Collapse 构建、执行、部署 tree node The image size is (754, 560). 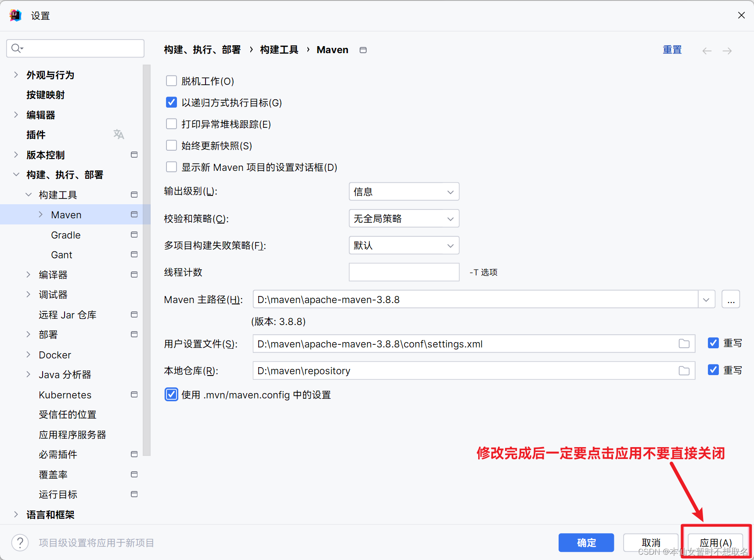point(16,174)
